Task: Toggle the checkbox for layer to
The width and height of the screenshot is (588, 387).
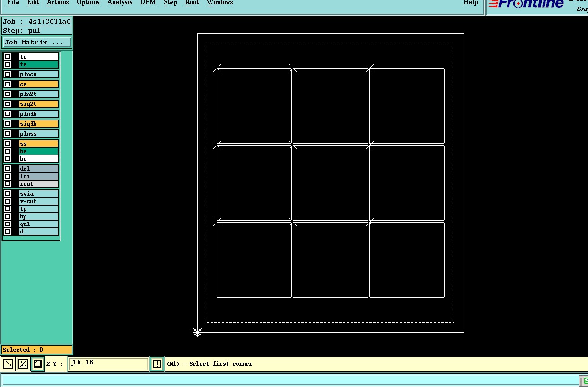Action: (8, 57)
